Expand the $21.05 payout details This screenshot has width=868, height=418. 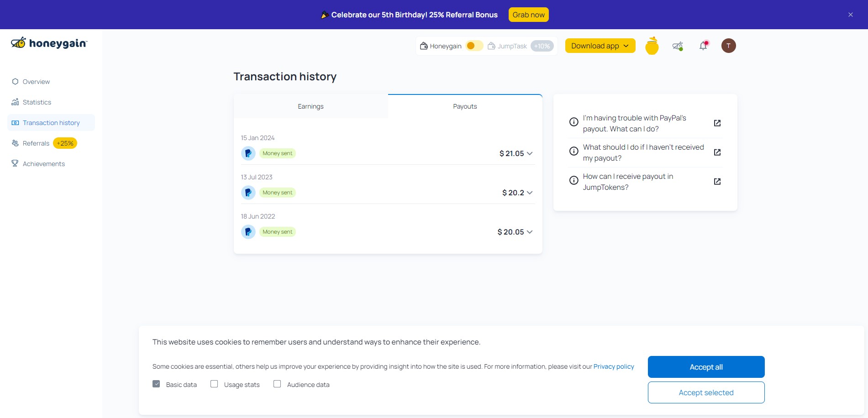pos(530,153)
